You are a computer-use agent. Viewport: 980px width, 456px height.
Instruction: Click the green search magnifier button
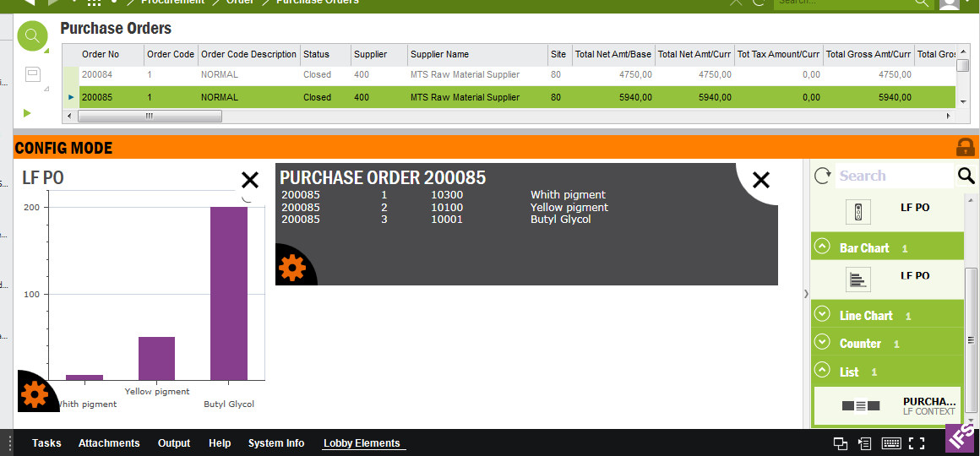(x=32, y=35)
